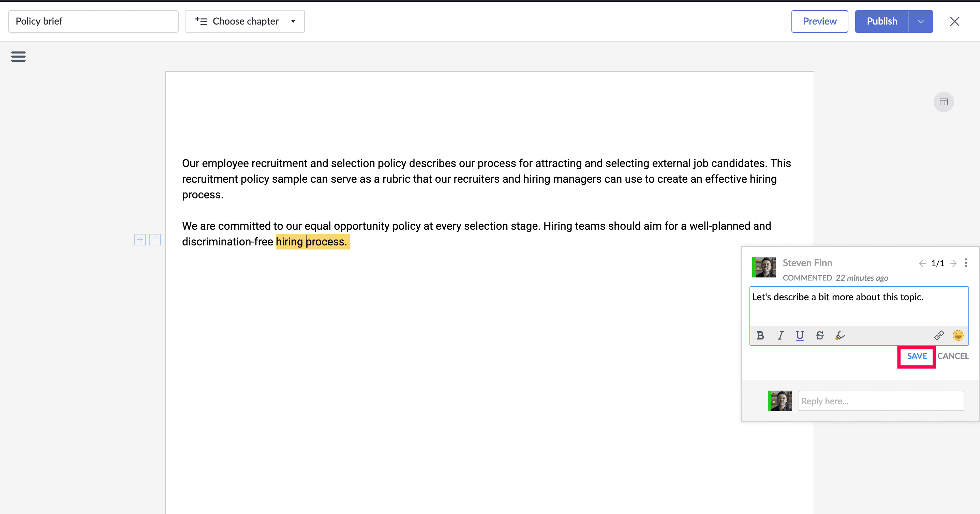This screenshot has height=514, width=980.
Task: Open the emoji picker
Action: point(957,335)
